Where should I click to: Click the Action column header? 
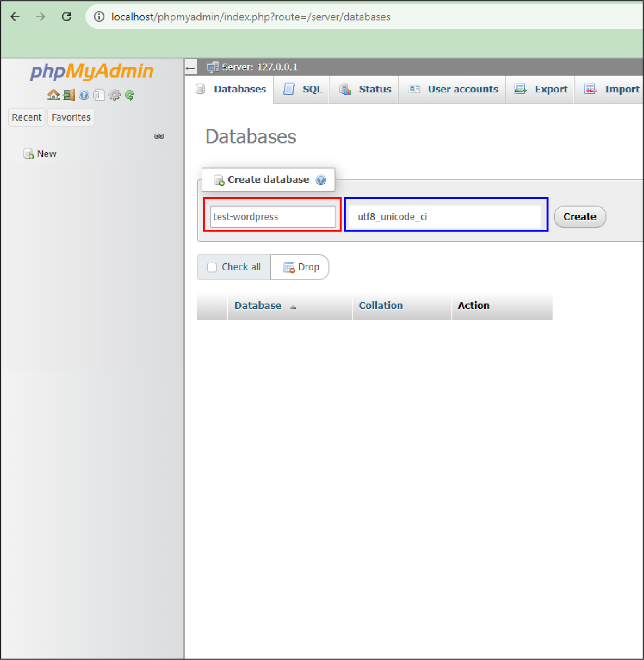[474, 306]
